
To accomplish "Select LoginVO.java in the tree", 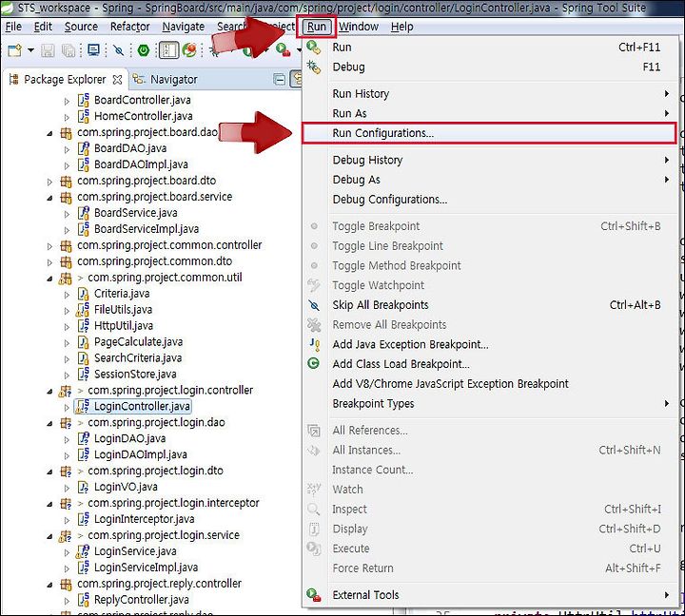I will tap(126, 488).
